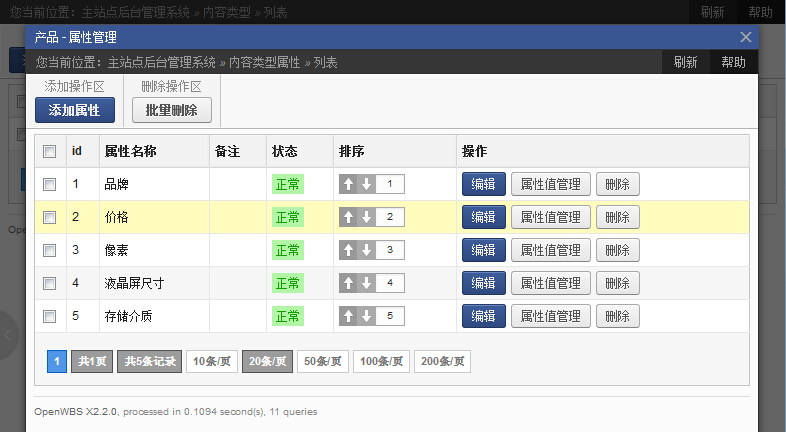Toggle the select-all checkbox in table header
This screenshot has width=786, height=432.
[49, 152]
